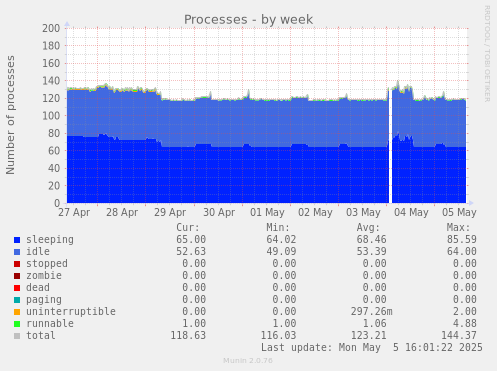Select the 'runnable' legend label
The height and width of the screenshot is (371, 497).
coord(50,323)
